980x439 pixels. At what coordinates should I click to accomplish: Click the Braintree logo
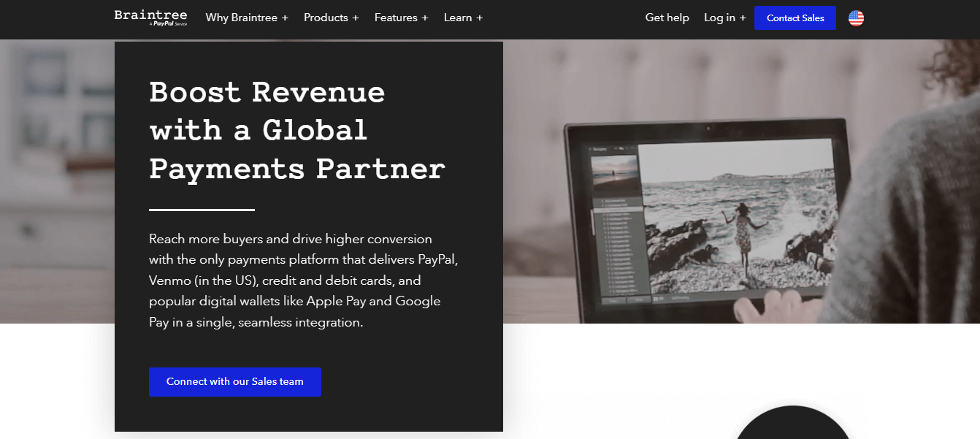pos(150,15)
